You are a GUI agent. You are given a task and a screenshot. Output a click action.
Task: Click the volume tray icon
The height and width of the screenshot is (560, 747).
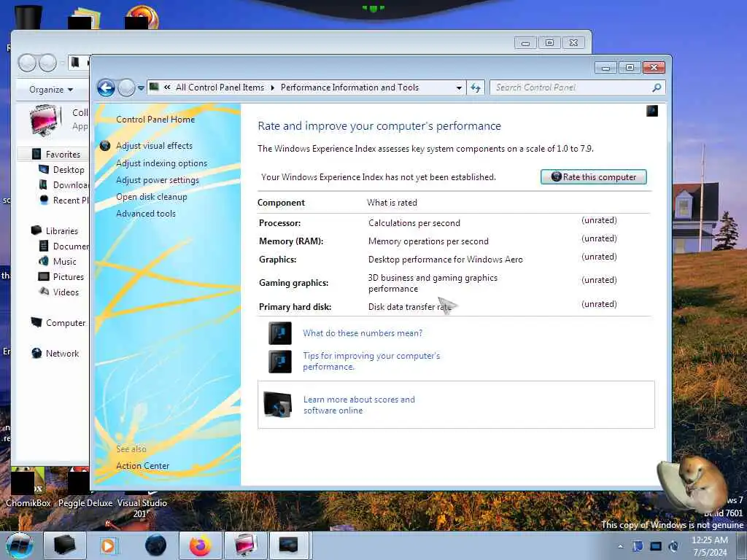pyautogui.click(x=673, y=546)
